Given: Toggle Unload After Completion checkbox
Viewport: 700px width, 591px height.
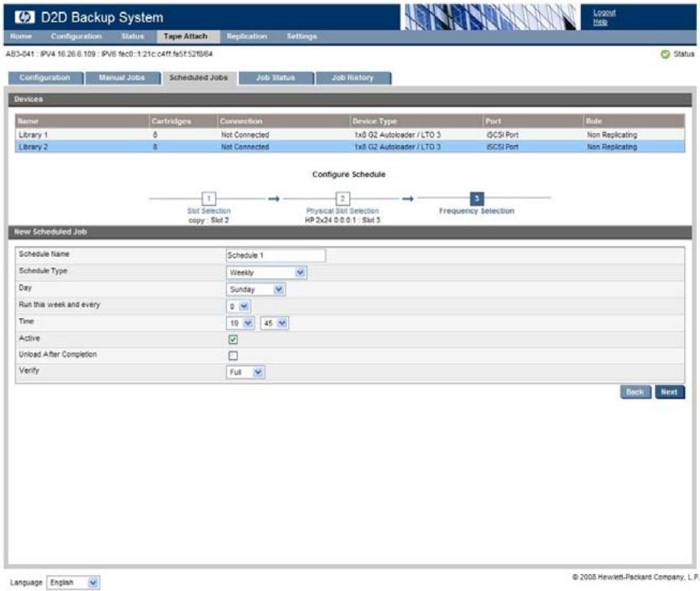Looking at the screenshot, I should point(233,356).
